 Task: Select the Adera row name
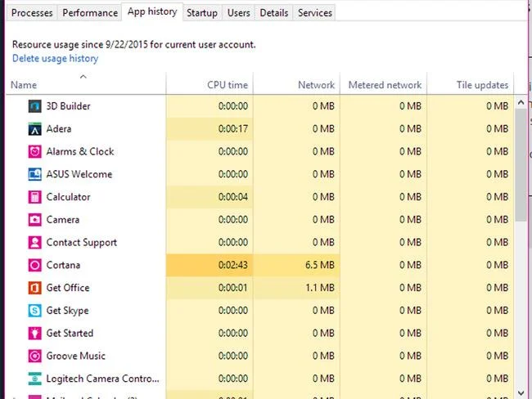coord(59,129)
